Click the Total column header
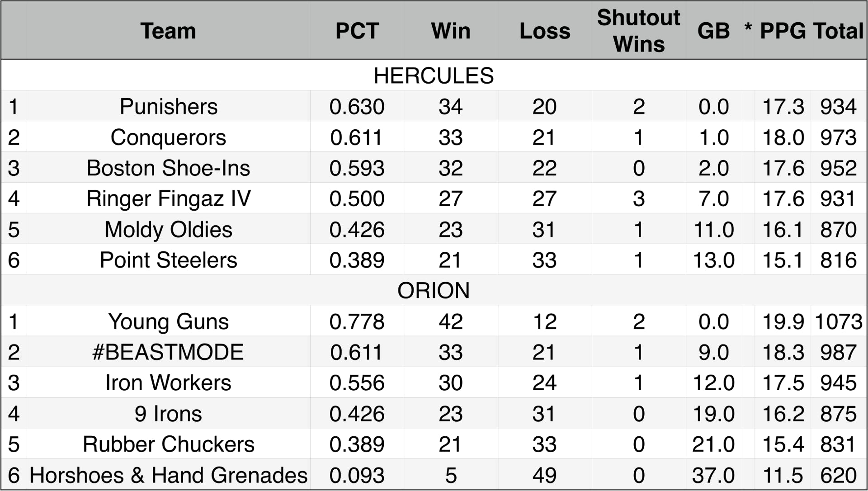Image resolution: width=868 pixels, height=491 pixels. pos(838,31)
